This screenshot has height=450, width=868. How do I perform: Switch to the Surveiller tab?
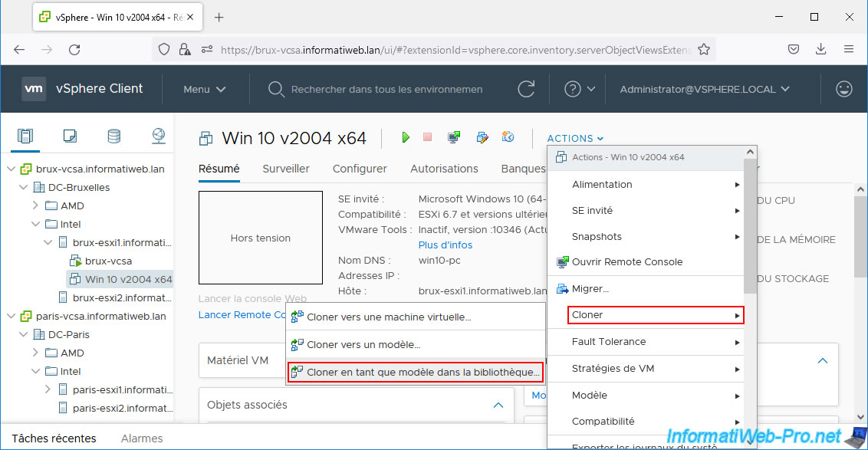tap(286, 169)
